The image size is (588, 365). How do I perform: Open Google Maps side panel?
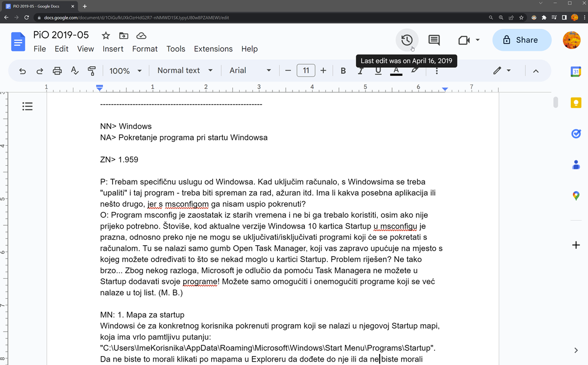tap(576, 196)
